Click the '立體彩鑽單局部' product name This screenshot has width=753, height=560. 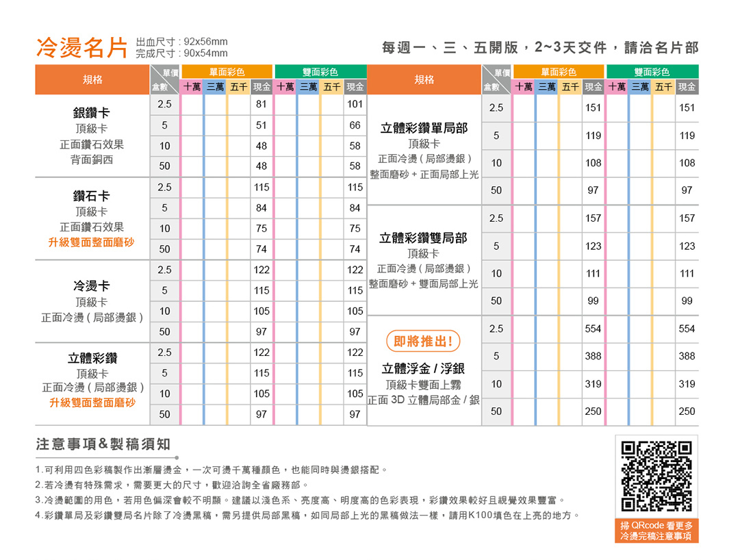pyautogui.click(x=424, y=128)
